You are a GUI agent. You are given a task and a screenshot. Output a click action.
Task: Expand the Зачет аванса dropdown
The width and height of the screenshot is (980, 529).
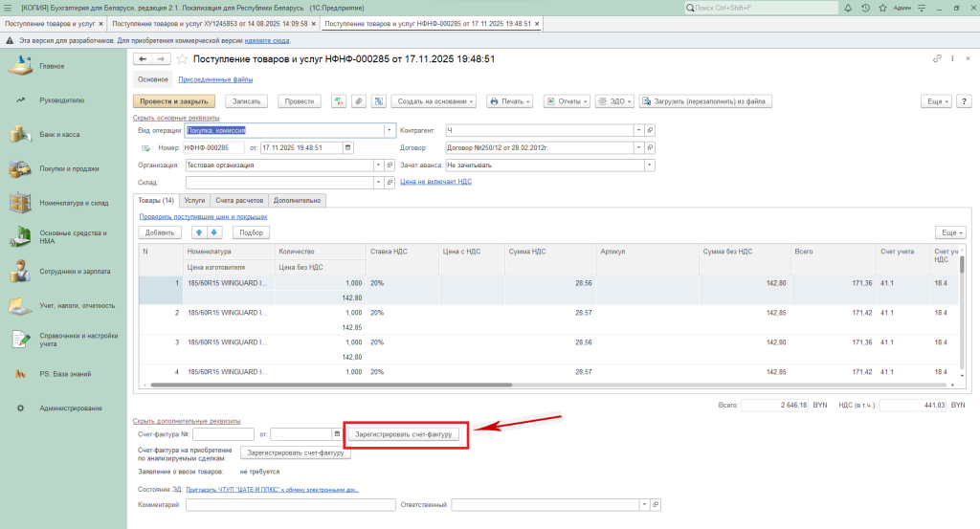(x=650, y=165)
